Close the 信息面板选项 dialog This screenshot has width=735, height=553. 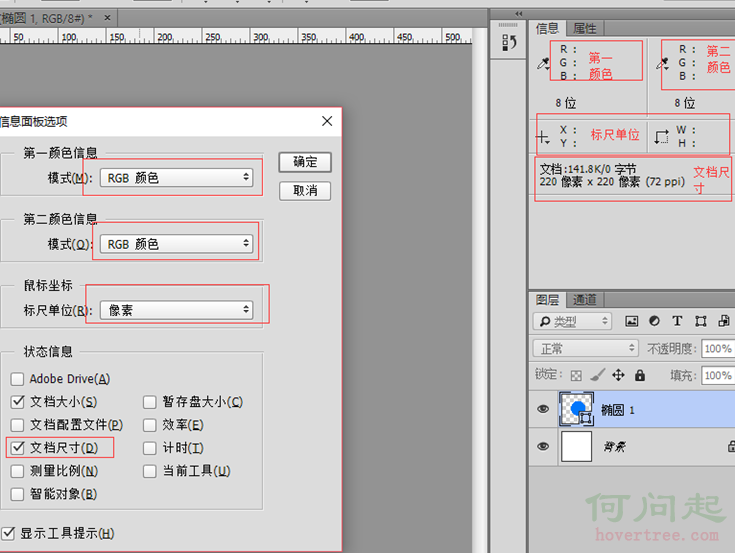click(x=327, y=121)
